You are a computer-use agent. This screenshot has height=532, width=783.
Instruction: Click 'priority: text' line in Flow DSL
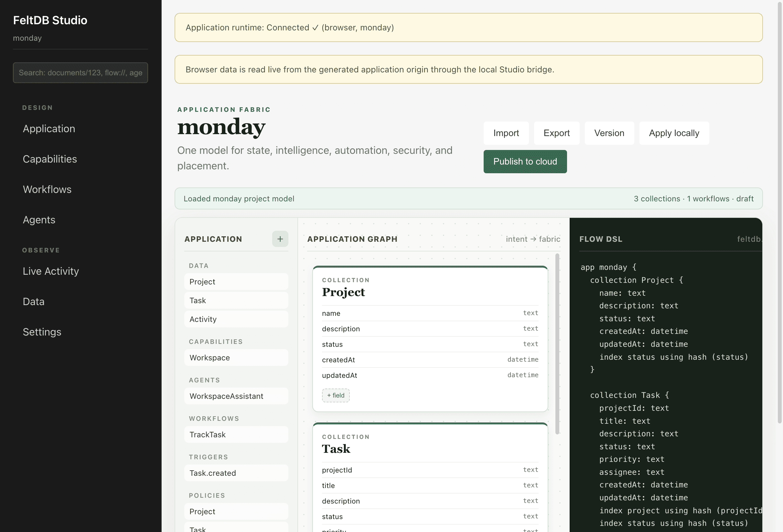632,459
